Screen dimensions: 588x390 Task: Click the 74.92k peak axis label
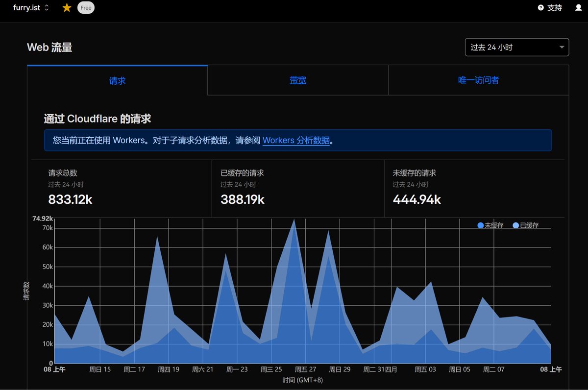click(x=43, y=219)
